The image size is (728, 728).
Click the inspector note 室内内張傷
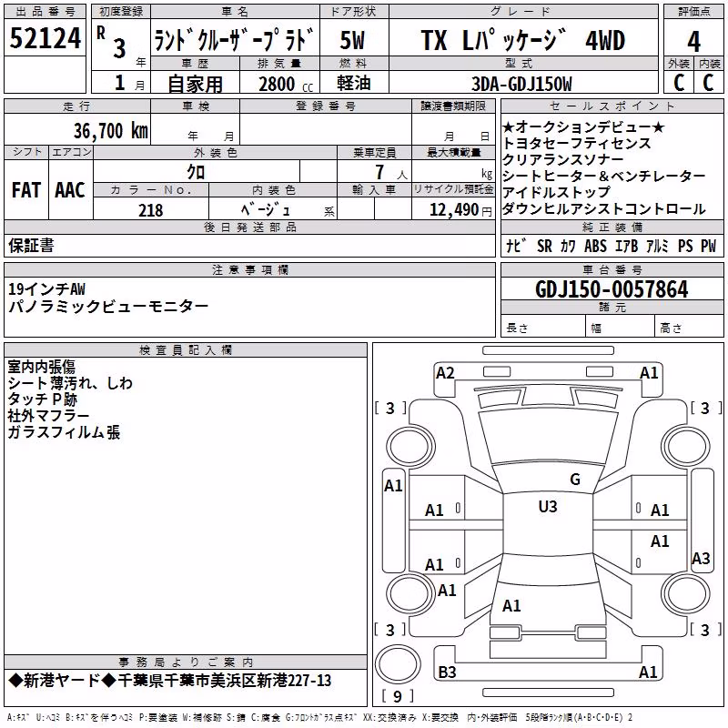(x=41, y=367)
